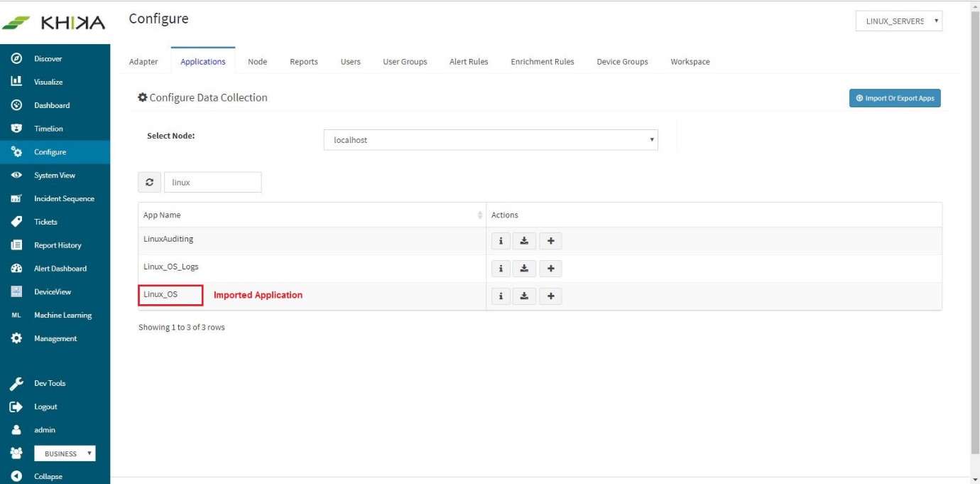Open the Node tab
This screenshot has height=484, width=980.
(257, 62)
